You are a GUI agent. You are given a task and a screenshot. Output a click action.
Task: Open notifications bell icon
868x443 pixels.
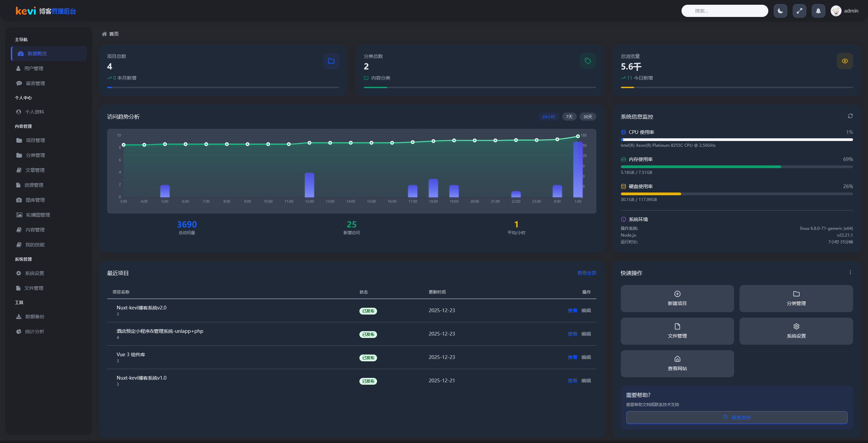818,11
